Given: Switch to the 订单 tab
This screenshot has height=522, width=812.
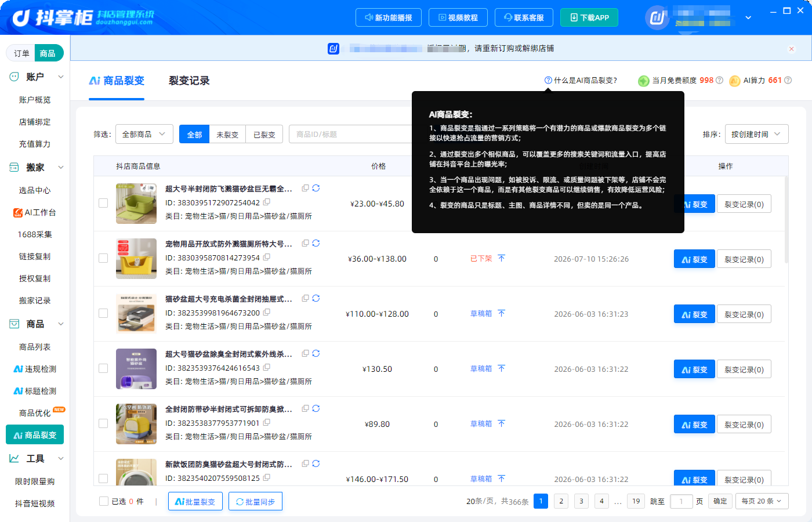Looking at the screenshot, I should (21, 53).
